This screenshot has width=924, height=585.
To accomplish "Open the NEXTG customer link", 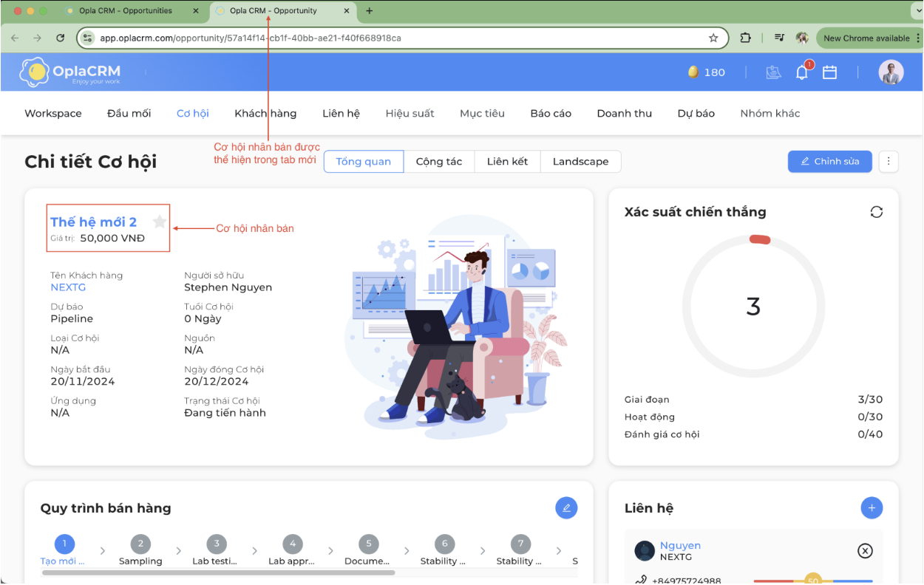I will click(x=68, y=287).
